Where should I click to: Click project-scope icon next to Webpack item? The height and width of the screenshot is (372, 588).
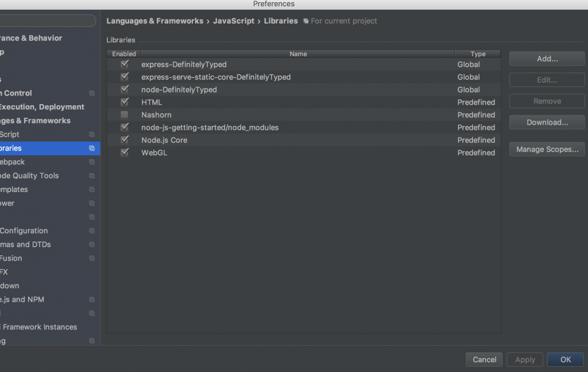pyautogui.click(x=91, y=162)
